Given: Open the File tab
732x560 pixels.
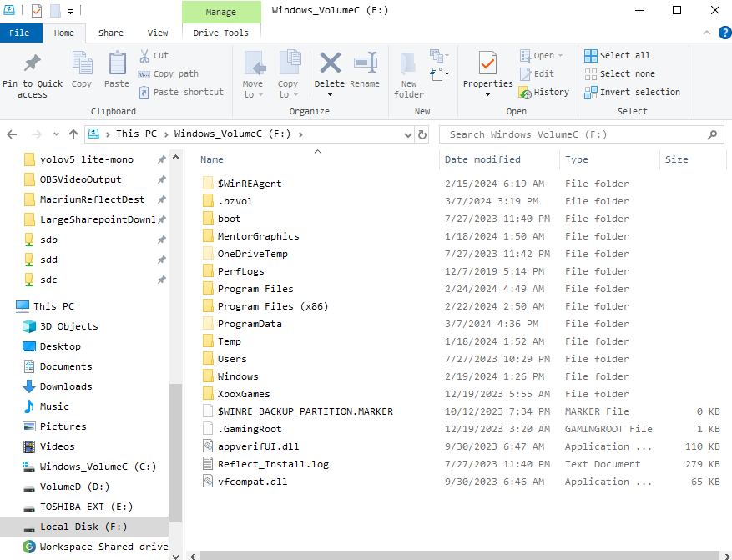Looking at the screenshot, I should [x=19, y=33].
